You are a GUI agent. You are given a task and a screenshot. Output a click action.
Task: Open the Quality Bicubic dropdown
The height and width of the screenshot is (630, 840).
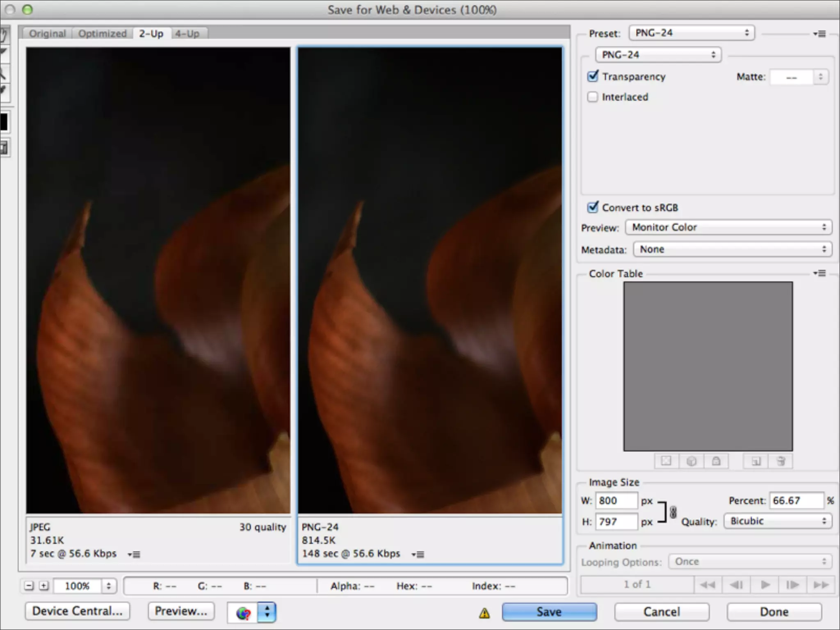[x=777, y=521]
